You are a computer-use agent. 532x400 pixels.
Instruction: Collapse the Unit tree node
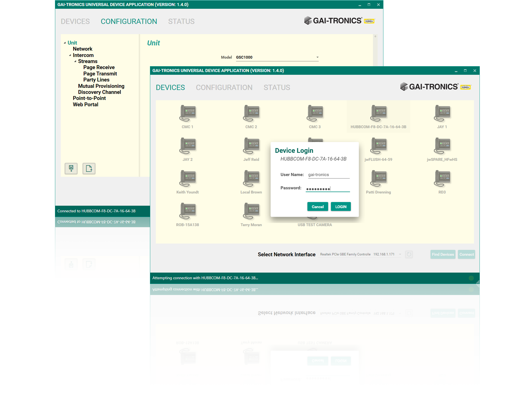pos(65,43)
